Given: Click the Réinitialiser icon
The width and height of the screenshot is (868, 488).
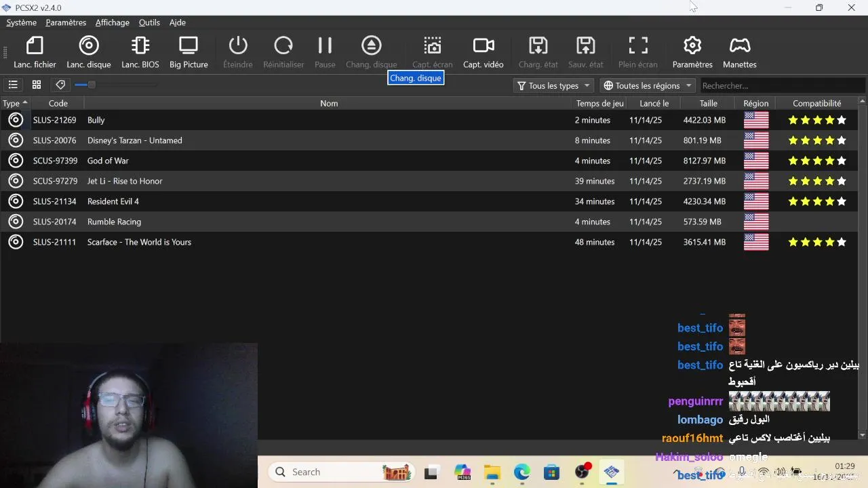Looking at the screenshot, I should pos(283,52).
